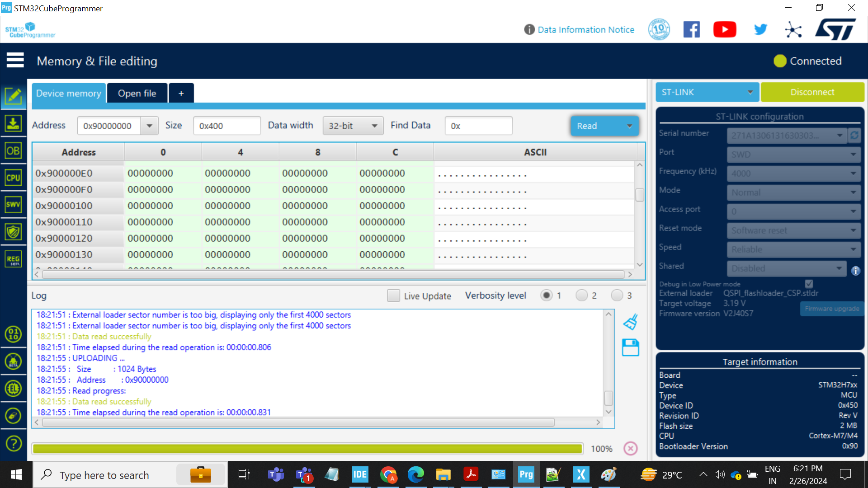Expand the Data width 32-bit dropdown
868x488 pixels.
(x=353, y=126)
